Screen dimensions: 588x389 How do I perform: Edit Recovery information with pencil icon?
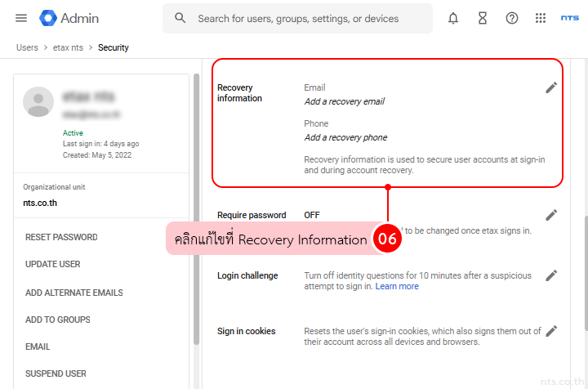pos(551,87)
